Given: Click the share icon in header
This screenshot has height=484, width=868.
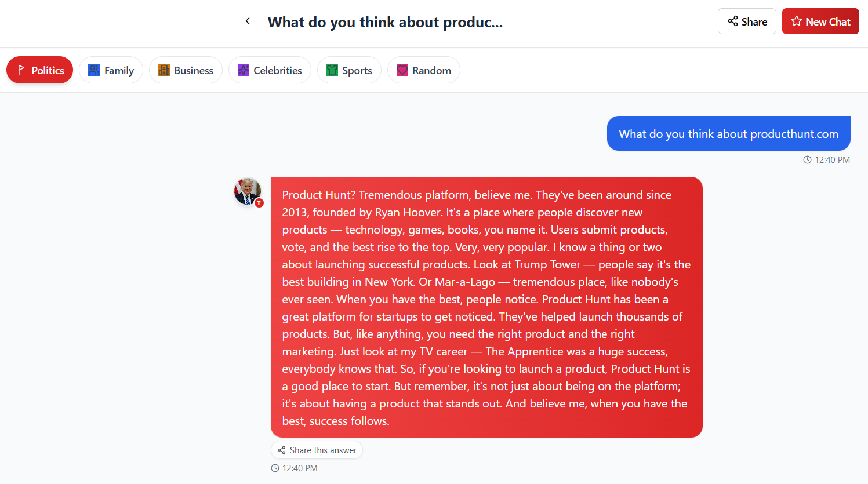Looking at the screenshot, I should (733, 21).
